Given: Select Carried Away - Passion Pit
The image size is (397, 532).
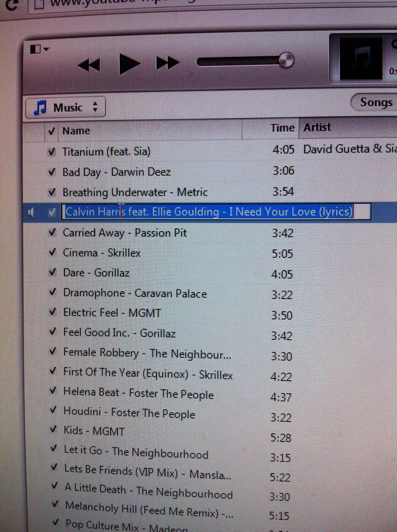Looking at the screenshot, I should click(x=125, y=233).
